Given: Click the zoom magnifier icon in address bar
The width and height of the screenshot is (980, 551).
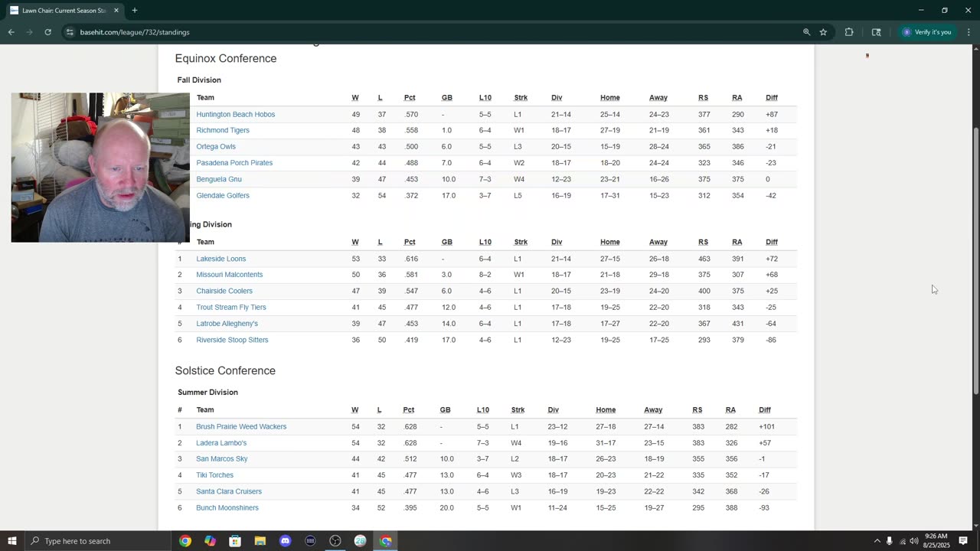Looking at the screenshot, I should point(806,32).
